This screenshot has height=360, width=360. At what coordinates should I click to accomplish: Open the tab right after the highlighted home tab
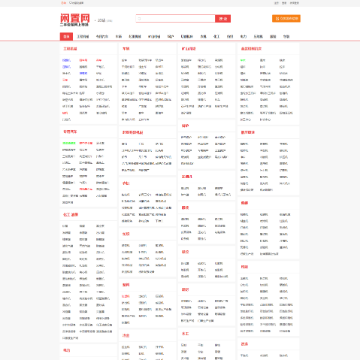pyautogui.click(x=83, y=37)
